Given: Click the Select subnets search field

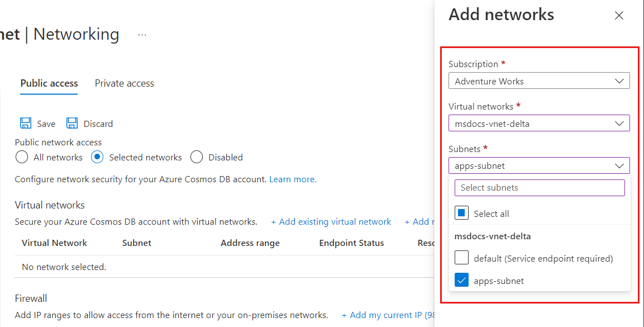Looking at the screenshot, I should point(540,187).
